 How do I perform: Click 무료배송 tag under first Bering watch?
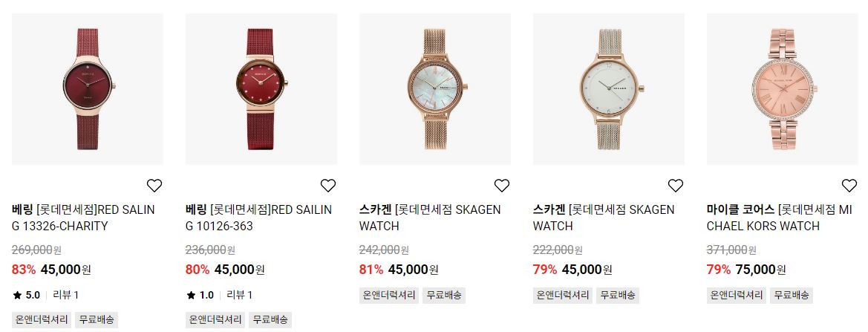97,320
